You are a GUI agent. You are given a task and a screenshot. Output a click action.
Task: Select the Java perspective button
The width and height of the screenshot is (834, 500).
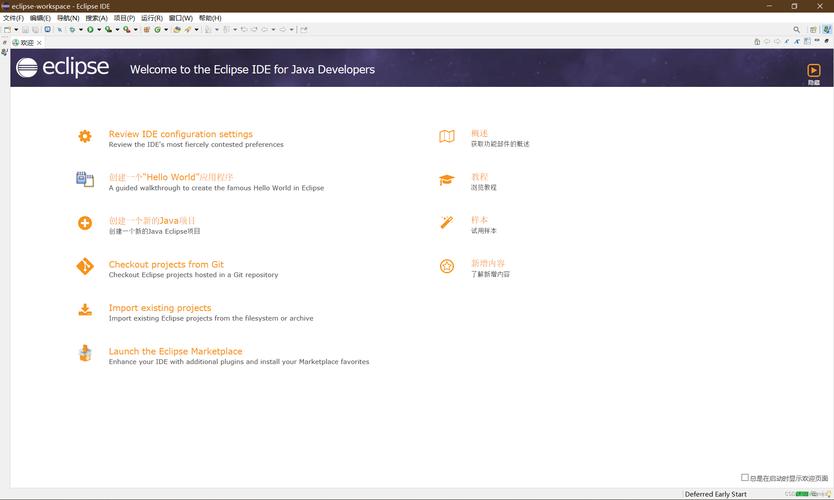(x=827, y=30)
